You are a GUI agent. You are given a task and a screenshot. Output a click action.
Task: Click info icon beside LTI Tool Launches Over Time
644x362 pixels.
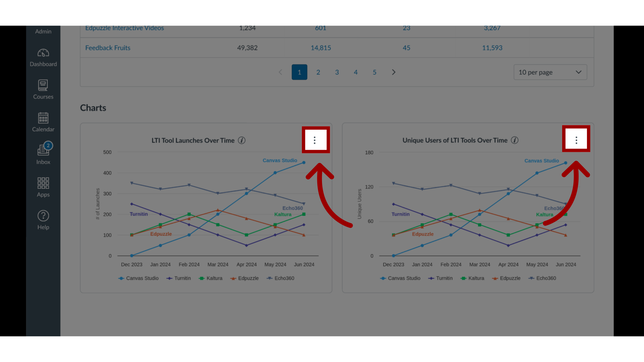tap(241, 140)
